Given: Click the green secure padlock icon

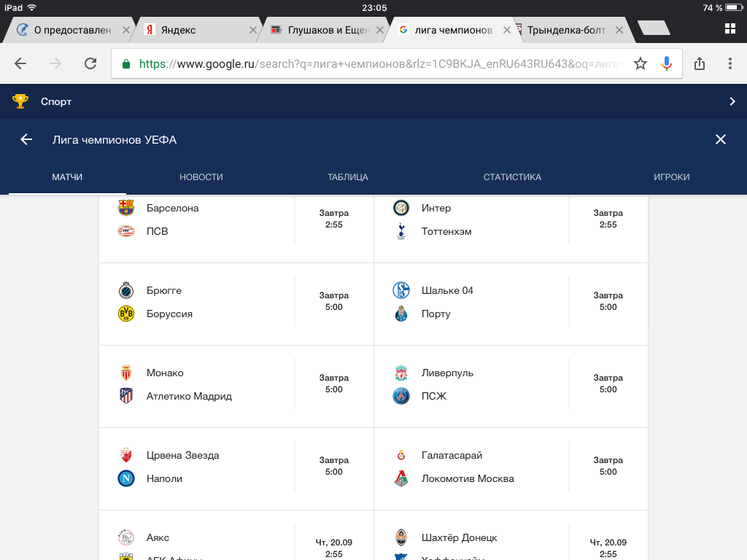Looking at the screenshot, I should pos(126,64).
